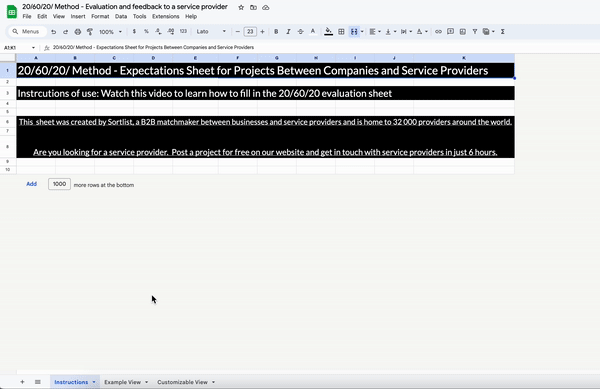Click the Insert link icon
600x389 pixels.
click(x=438, y=32)
